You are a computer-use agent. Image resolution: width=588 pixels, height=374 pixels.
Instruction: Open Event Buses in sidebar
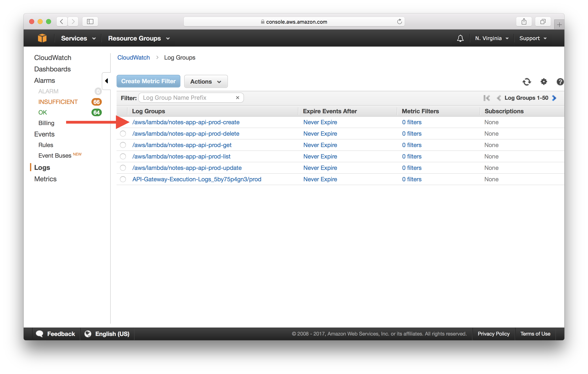(x=55, y=156)
